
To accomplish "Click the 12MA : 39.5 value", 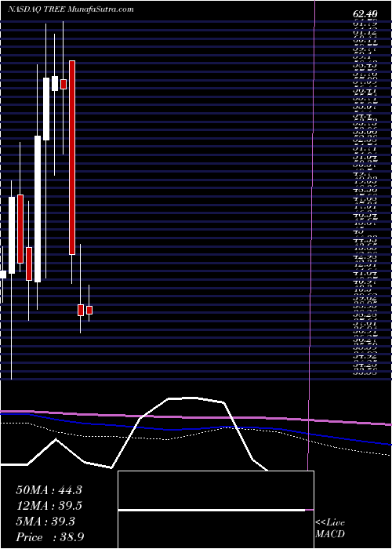I will [49, 506].
